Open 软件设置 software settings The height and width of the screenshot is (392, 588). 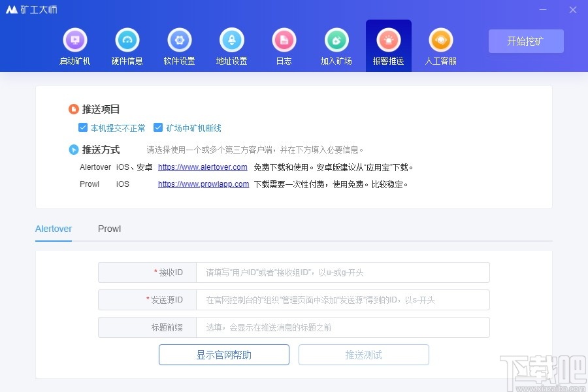(179, 44)
